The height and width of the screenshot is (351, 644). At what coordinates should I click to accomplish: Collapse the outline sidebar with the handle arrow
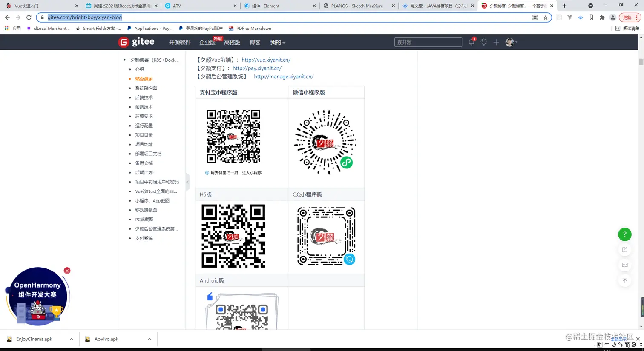pyautogui.click(x=187, y=182)
